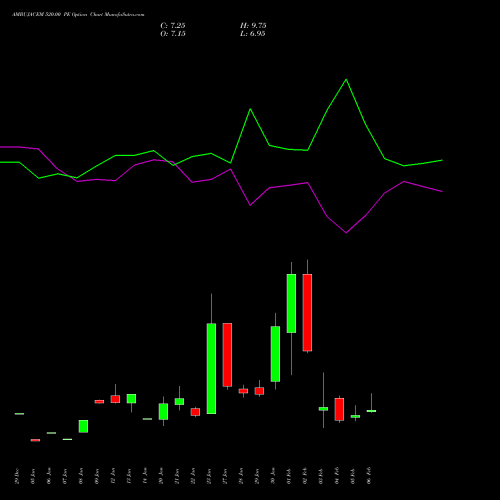Click the high value H: 9.75
500x500 pixels.
[253, 26]
